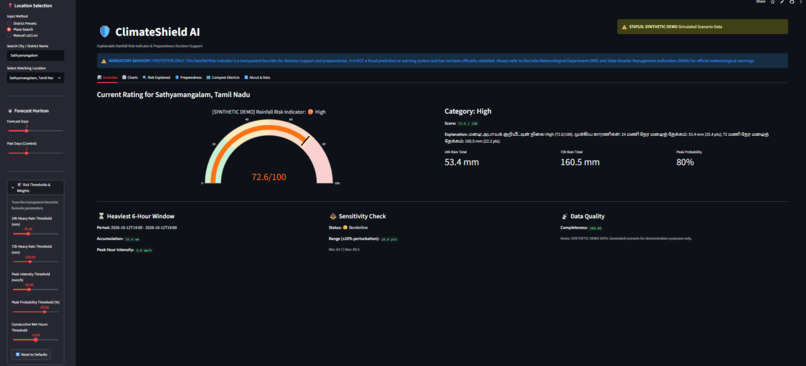Screen dimensions: 806x366
Task: Click the pencil edit icon in top bar
Action: pyautogui.click(x=782, y=2)
